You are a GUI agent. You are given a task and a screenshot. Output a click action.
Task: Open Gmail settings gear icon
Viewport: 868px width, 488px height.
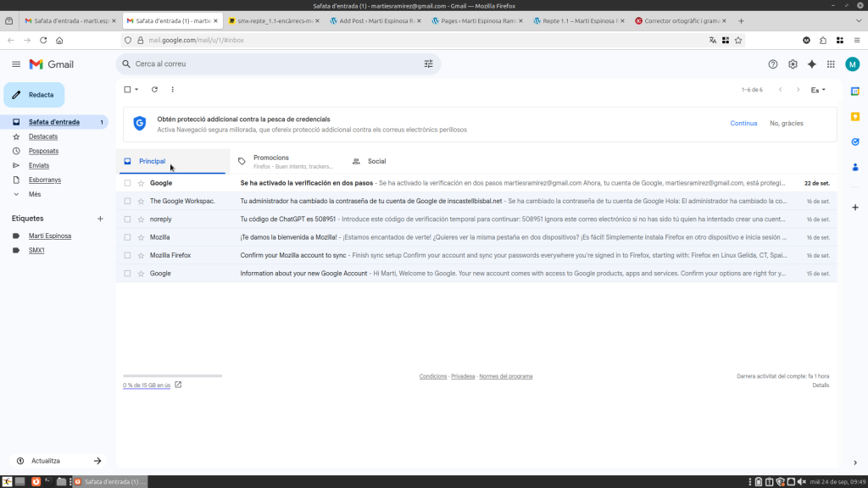pyautogui.click(x=793, y=64)
